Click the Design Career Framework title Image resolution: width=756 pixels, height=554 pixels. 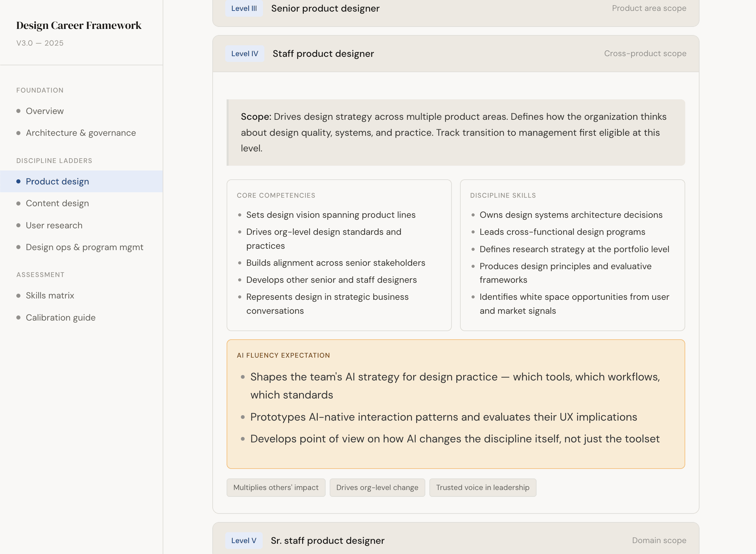(79, 26)
